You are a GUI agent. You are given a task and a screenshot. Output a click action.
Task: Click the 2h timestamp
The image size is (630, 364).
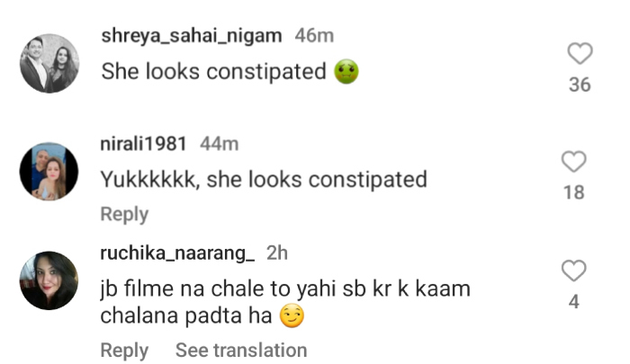276,253
